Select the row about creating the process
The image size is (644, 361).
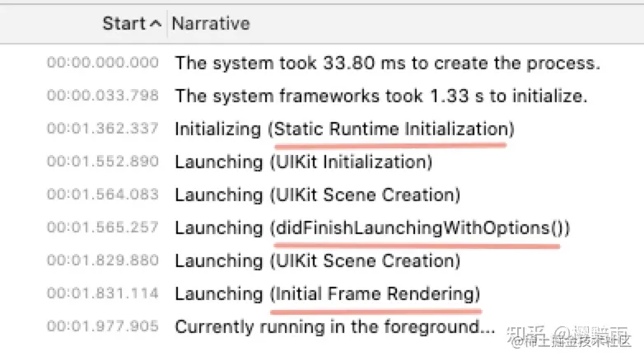[x=387, y=63]
